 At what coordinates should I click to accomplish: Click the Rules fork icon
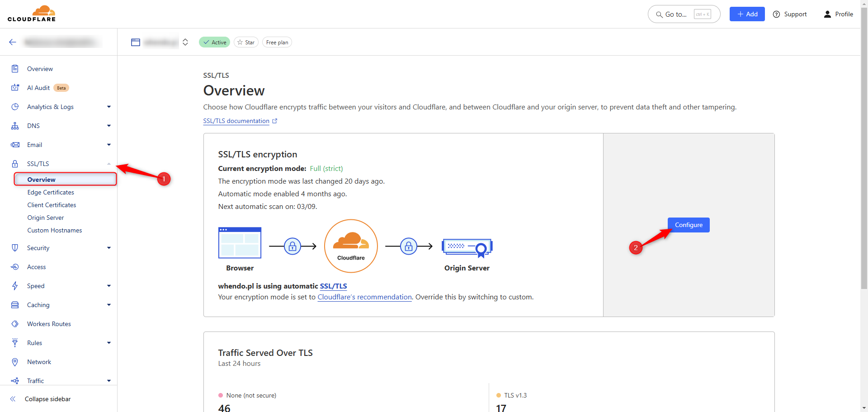pos(15,343)
